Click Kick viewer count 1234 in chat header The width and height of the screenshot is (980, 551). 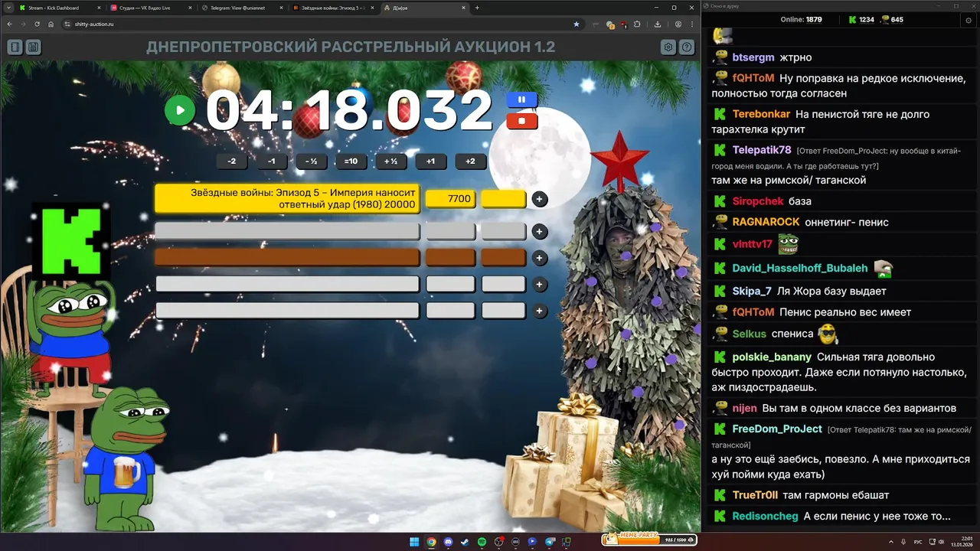coord(861,19)
